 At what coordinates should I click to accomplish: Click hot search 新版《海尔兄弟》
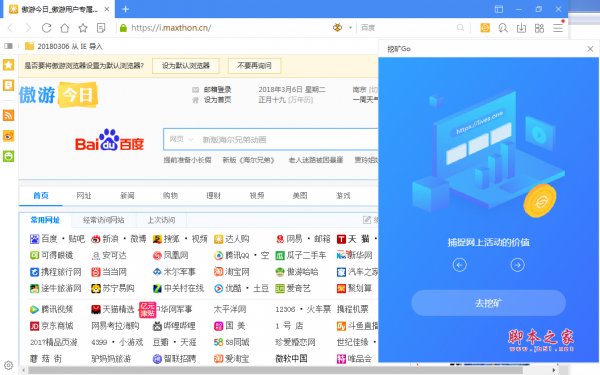(249, 160)
